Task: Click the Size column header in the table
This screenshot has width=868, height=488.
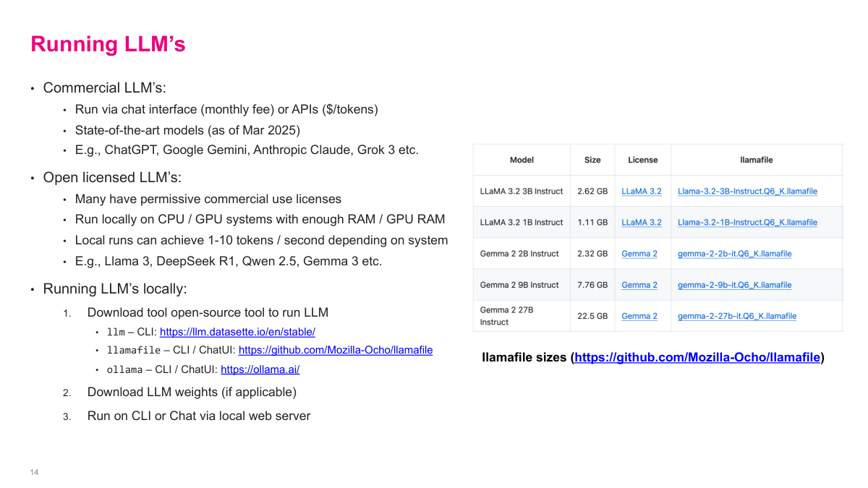Action: [592, 160]
